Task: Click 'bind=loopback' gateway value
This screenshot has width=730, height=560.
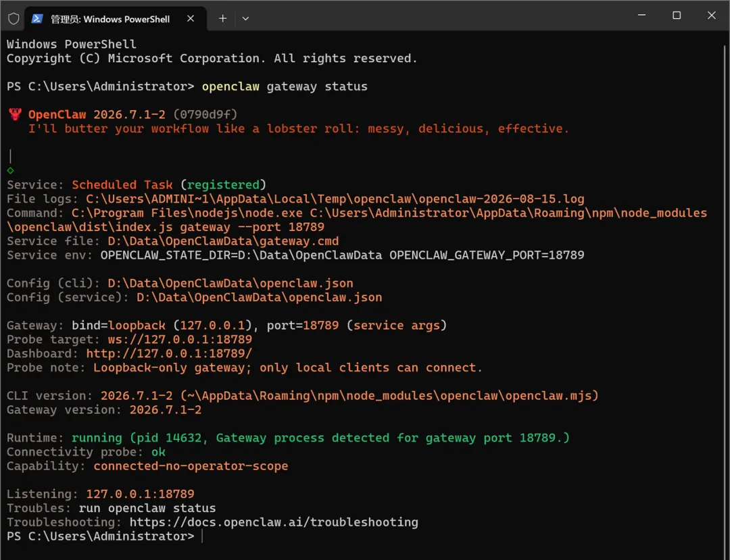Action: coord(119,326)
